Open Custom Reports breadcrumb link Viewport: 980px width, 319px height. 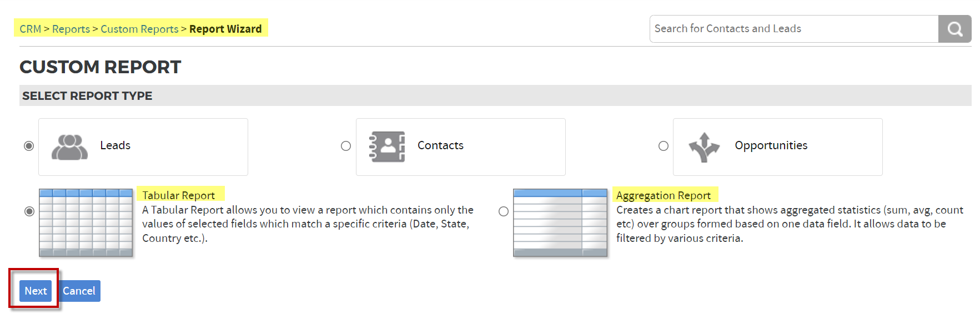pos(139,29)
